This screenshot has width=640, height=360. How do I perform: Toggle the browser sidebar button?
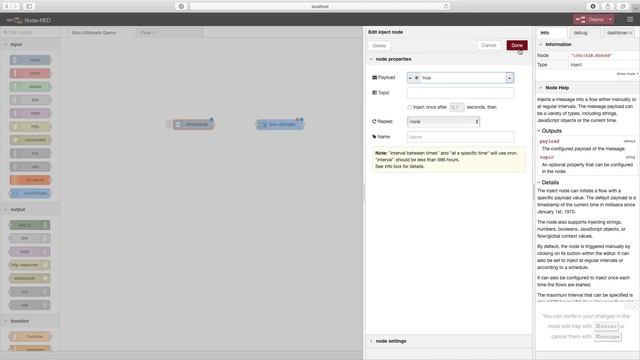pos(29,6)
